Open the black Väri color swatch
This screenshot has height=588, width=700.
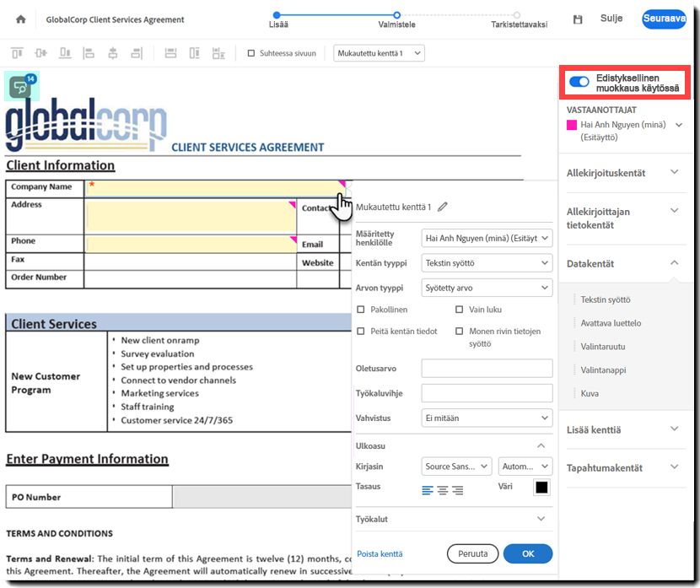coord(541,487)
